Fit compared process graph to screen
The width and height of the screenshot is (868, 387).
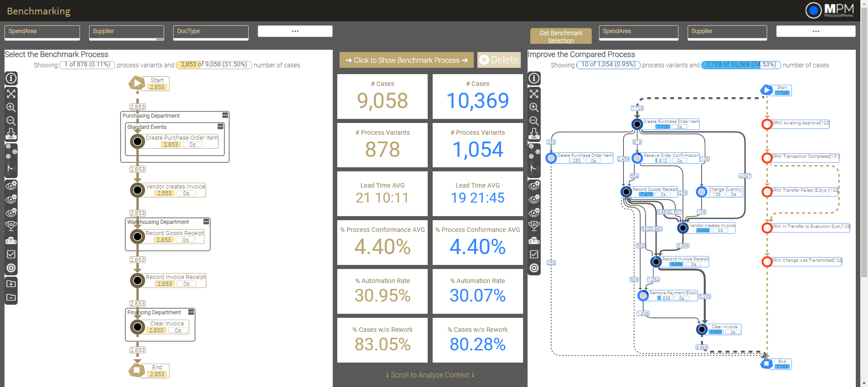[x=534, y=94]
